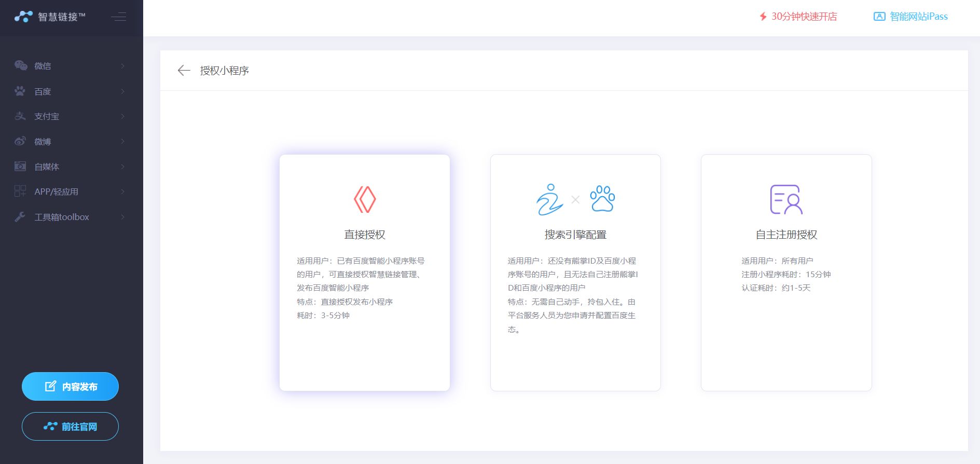Choose the 搜索引擎配置 card title
Image resolution: width=980 pixels, height=464 pixels.
tap(575, 235)
